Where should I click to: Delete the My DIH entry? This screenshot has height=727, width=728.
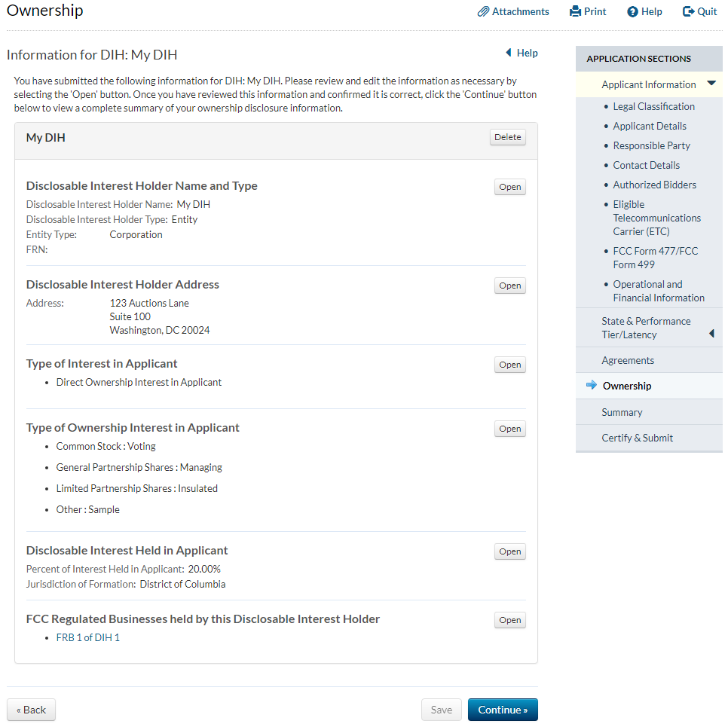coord(507,137)
